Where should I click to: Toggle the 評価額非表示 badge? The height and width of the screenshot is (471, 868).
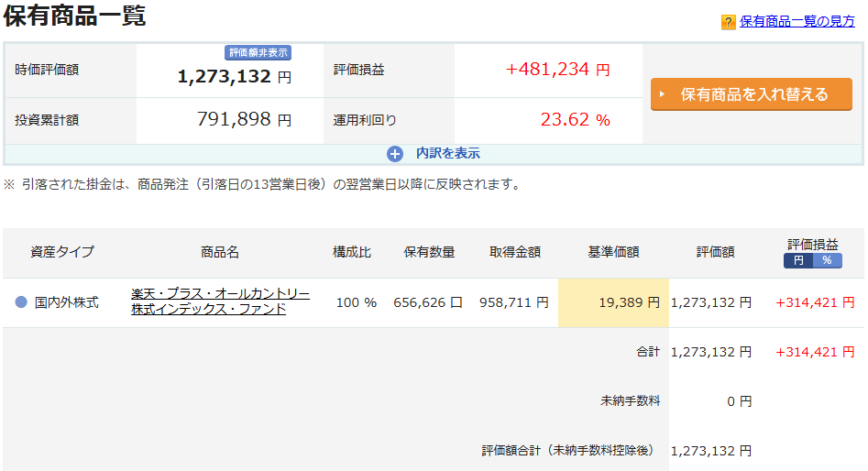coord(258,52)
